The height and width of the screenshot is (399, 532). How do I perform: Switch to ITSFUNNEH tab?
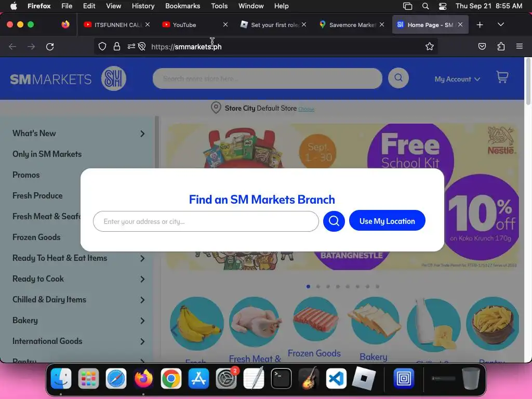click(x=114, y=25)
